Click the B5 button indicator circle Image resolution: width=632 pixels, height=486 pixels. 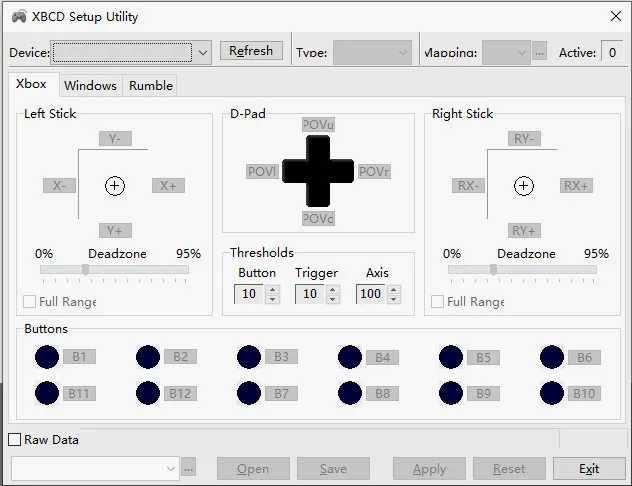coord(451,357)
